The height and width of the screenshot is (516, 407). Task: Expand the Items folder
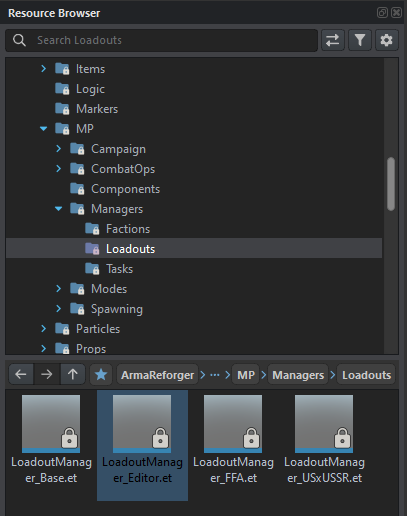point(43,69)
